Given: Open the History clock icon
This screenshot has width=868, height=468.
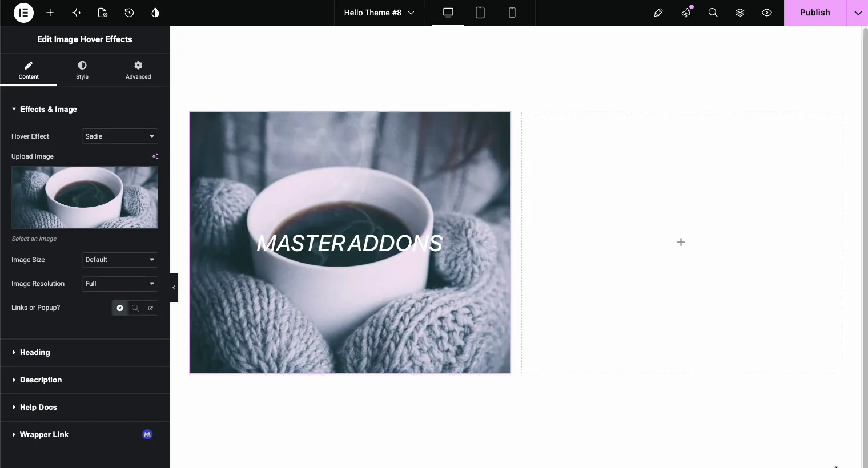Looking at the screenshot, I should click(129, 13).
